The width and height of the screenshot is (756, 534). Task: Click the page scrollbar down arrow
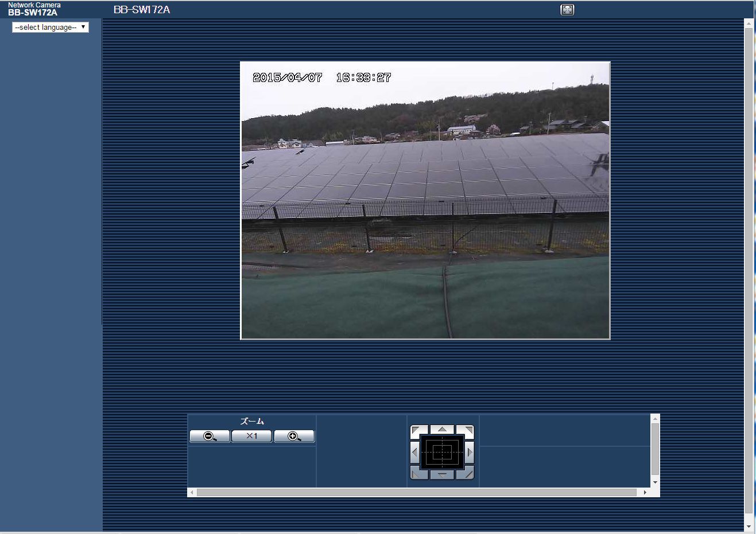pyautogui.click(x=749, y=527)
